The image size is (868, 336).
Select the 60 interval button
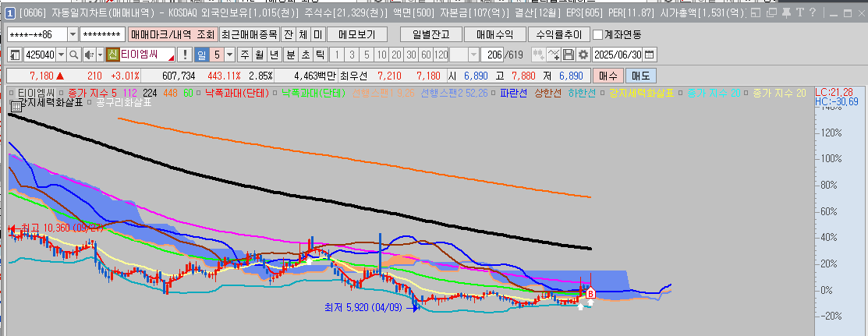pos(426,55)
